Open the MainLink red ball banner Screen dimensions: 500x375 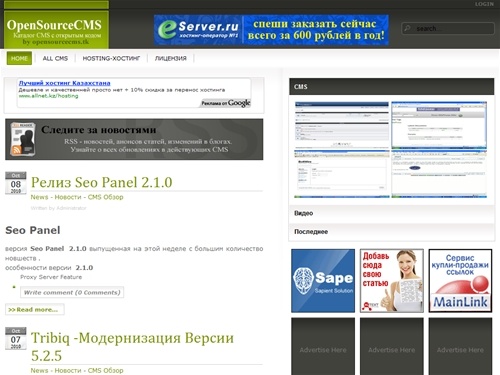click(460, 281)
